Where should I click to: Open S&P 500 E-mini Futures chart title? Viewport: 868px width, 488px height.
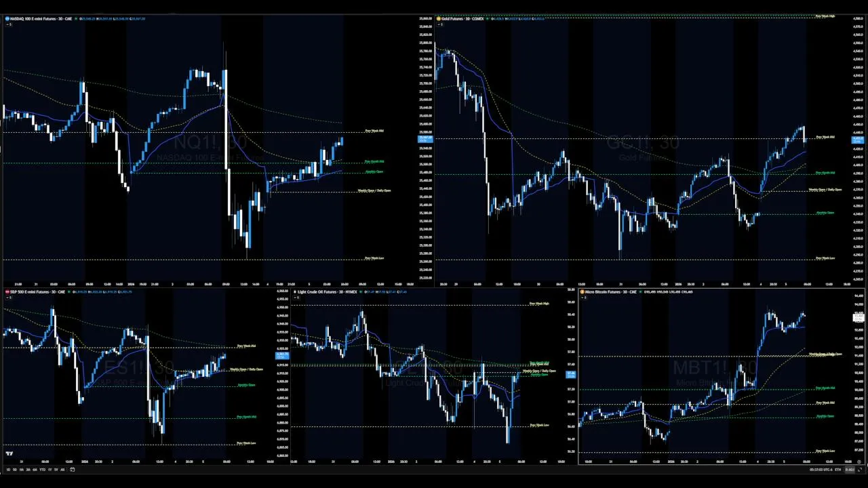(x=37, y=292)
